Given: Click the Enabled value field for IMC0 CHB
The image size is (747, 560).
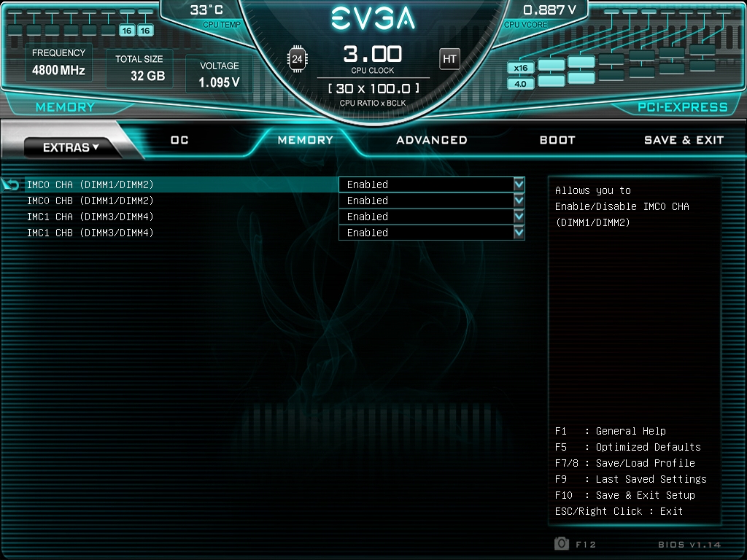Looking at the screenshot, I should click(432, 201).
